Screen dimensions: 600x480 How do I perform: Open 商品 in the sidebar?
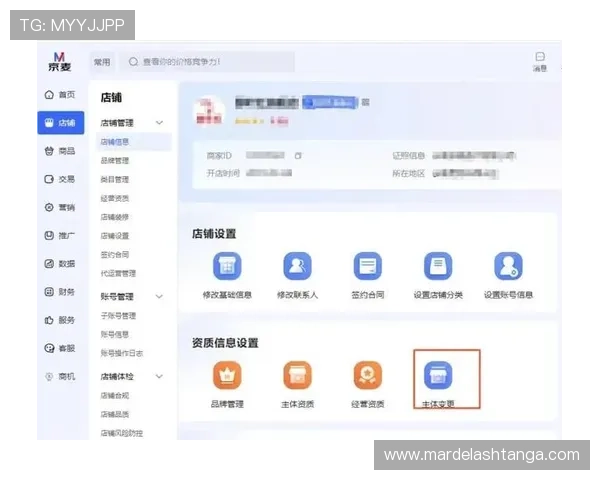pyautogui.click(x=60, y=151)
